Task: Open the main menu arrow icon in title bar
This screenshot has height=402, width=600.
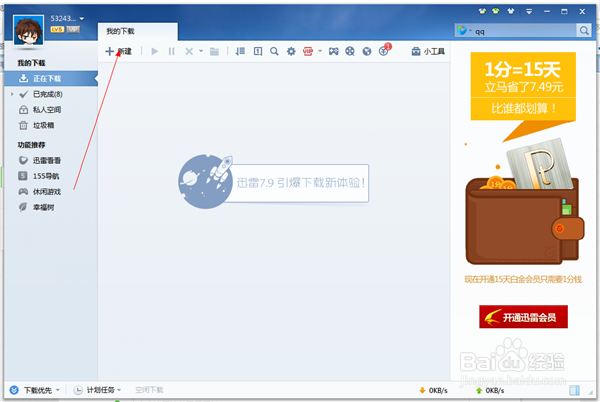Action: (529, 11)
